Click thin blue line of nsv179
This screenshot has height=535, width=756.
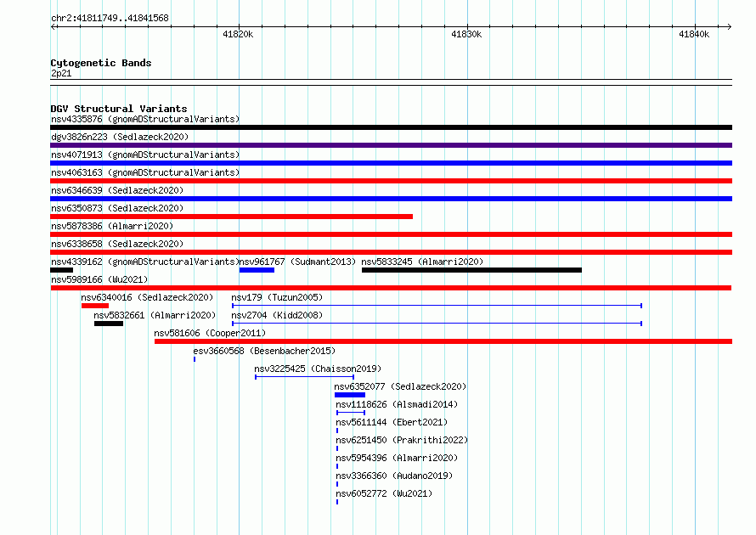pyautogui.click(x=437, y=306)
